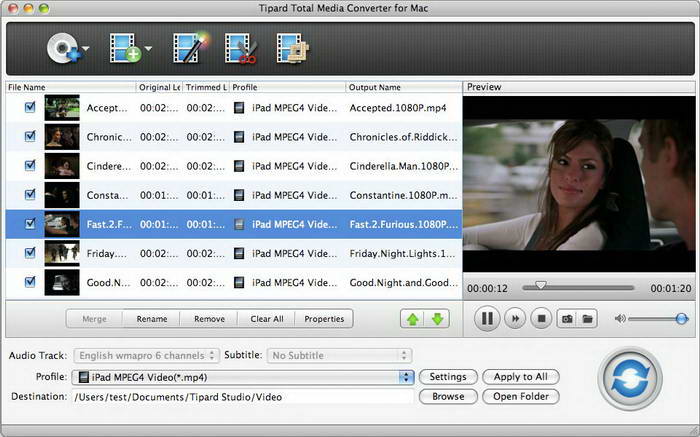Start conversion with the big Convert button

pos(630,376)
